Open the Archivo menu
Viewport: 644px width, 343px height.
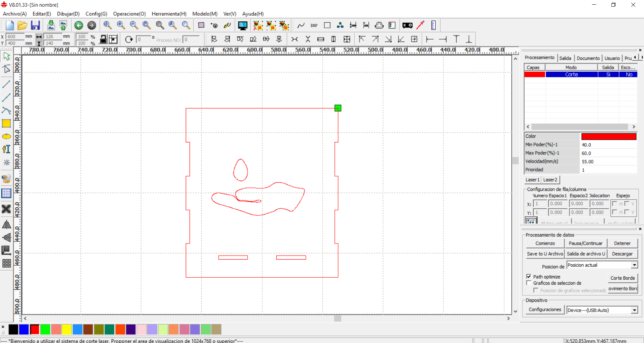[15, 14]
